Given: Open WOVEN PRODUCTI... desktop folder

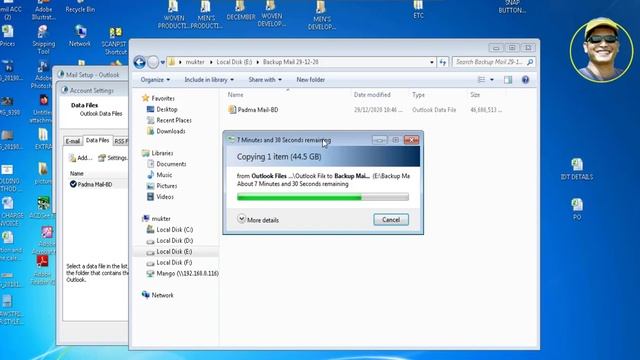Looking at the screenshot, I should [x=173, y=15].
